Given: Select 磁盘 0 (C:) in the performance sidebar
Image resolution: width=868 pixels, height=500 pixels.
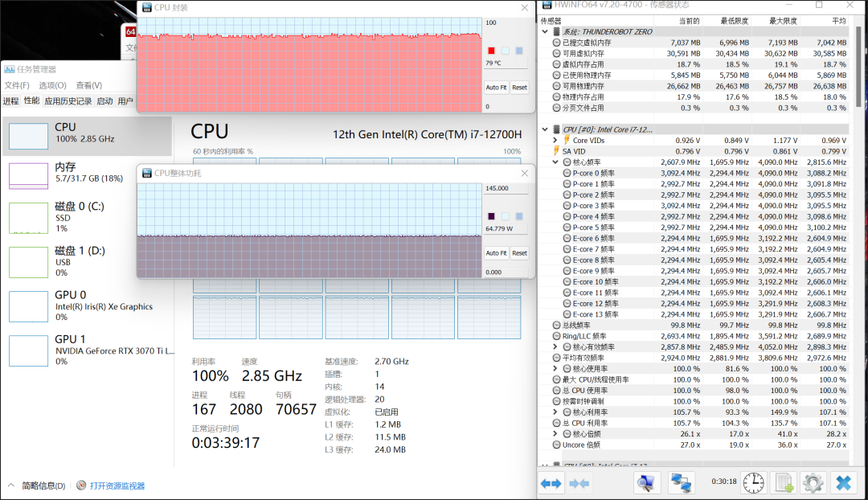Looking at the screenshot, I should (x=88, y=217).
